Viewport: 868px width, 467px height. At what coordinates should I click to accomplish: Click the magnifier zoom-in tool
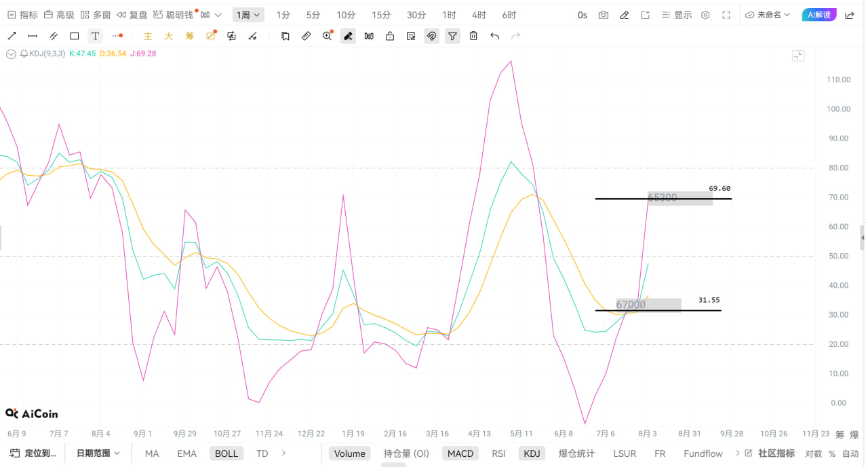(328, 36)
